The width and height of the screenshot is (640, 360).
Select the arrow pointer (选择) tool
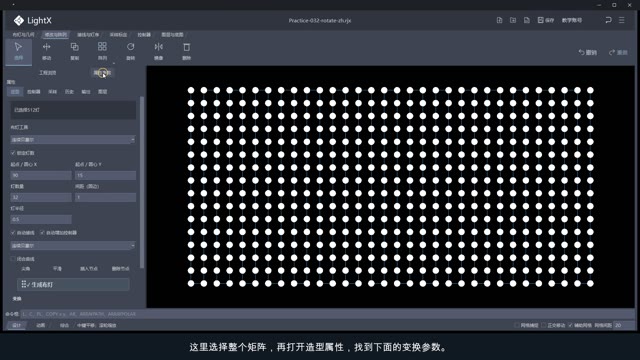pos(18,51)
